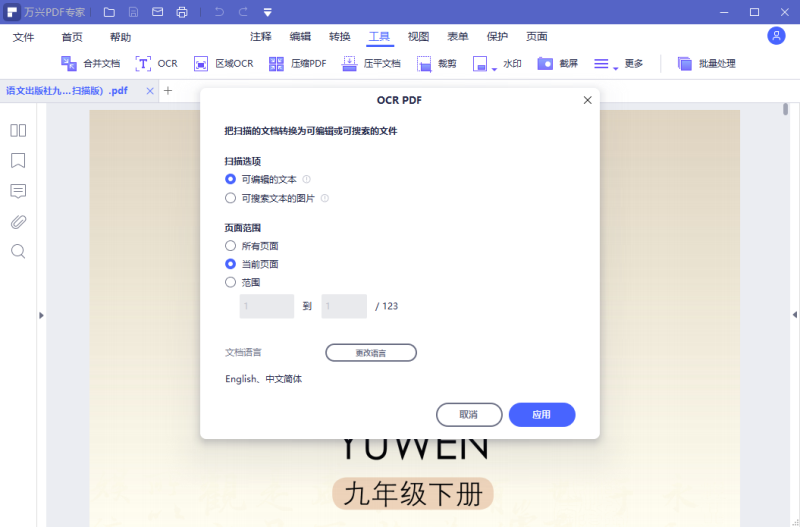This screenshot has width=800, height=527.
Task: Open attachments paperclip panel icon
Action: [18, 222]
